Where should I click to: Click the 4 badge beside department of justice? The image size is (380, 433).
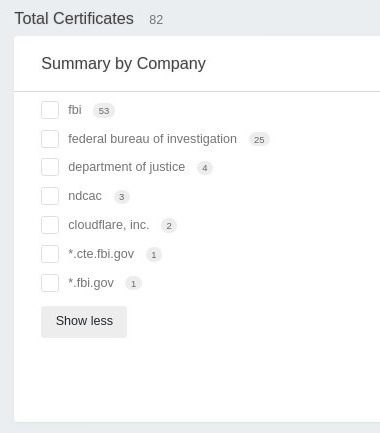205,168
